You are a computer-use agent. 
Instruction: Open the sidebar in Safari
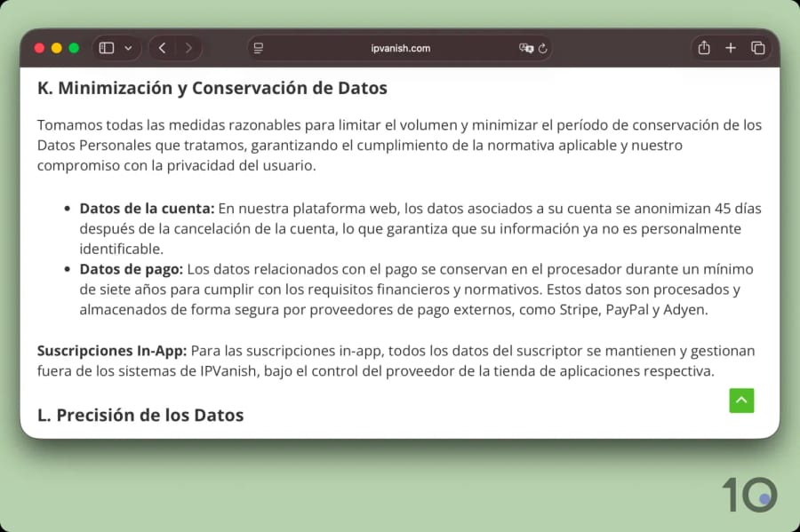(106, 47)
